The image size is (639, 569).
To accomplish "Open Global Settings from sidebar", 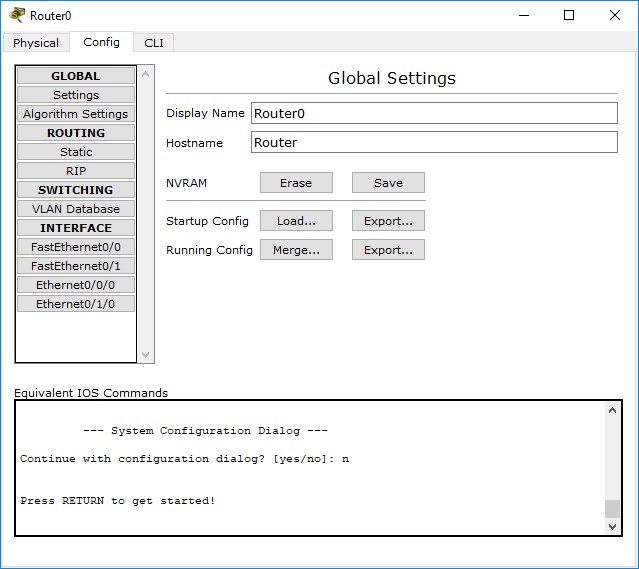I will pos(76,95).
